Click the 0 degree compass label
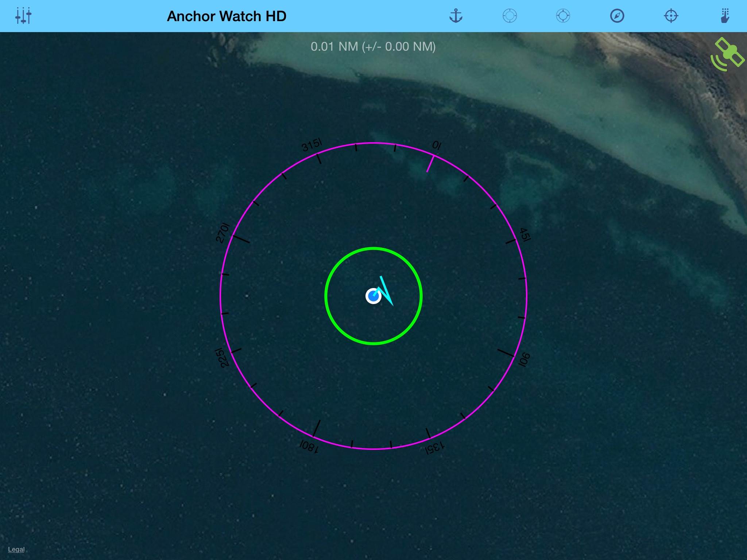The height and width of the screenshot is (560, 747). pos(437,145)
